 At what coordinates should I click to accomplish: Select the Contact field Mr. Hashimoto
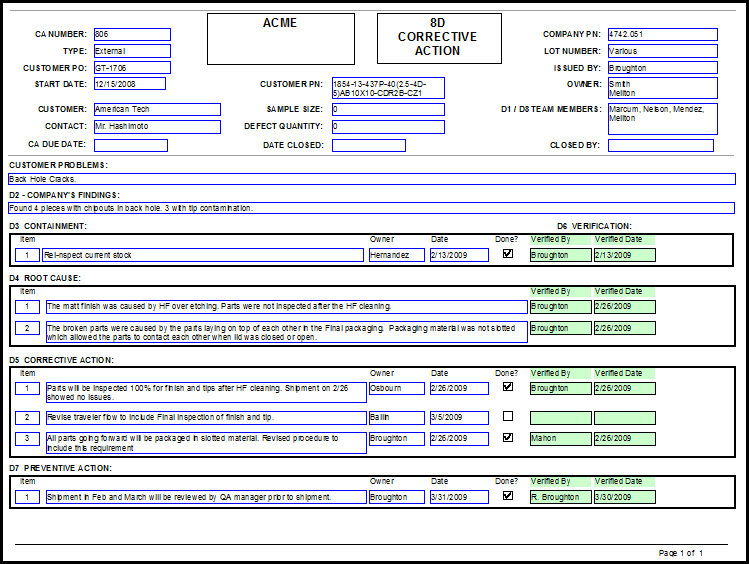coord(157,127)
